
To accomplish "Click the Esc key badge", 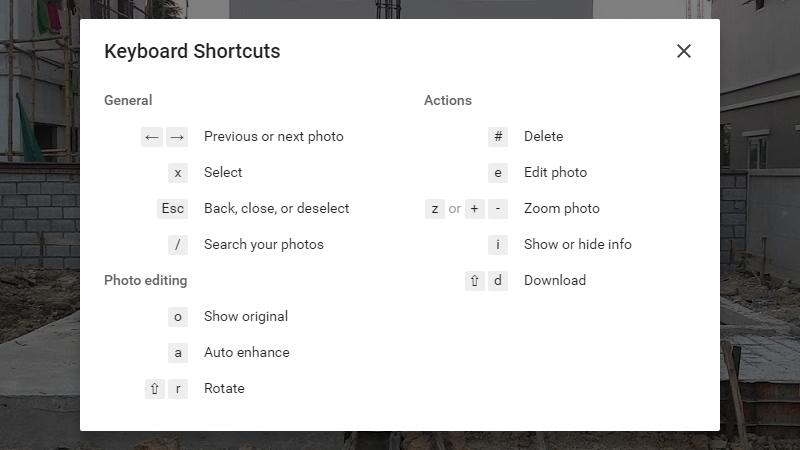I will pos(172,209).
